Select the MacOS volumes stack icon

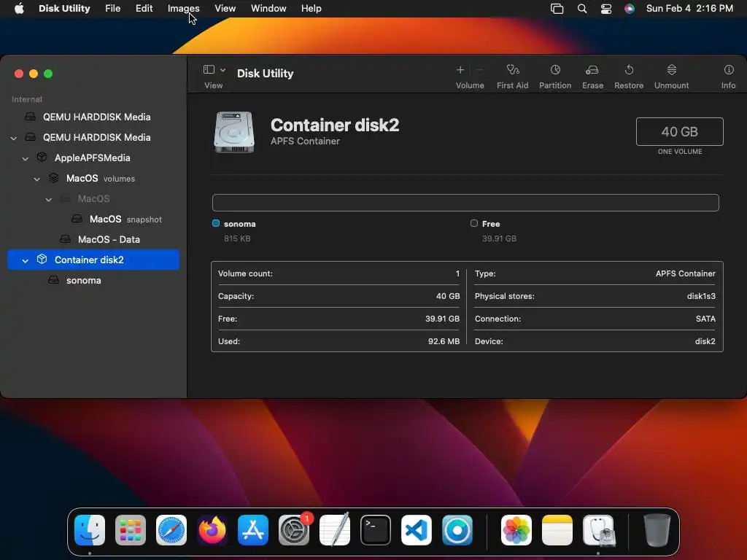53,178
